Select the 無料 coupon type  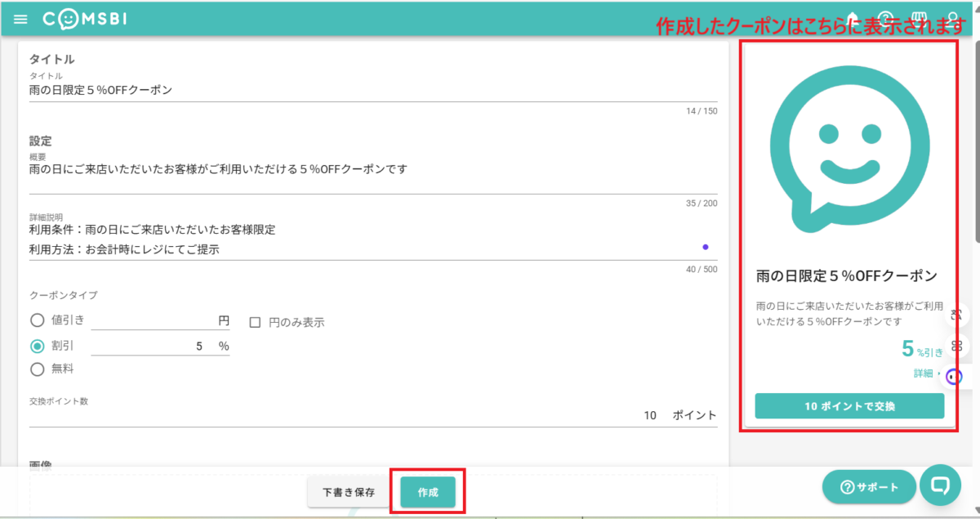pos(37,369)
